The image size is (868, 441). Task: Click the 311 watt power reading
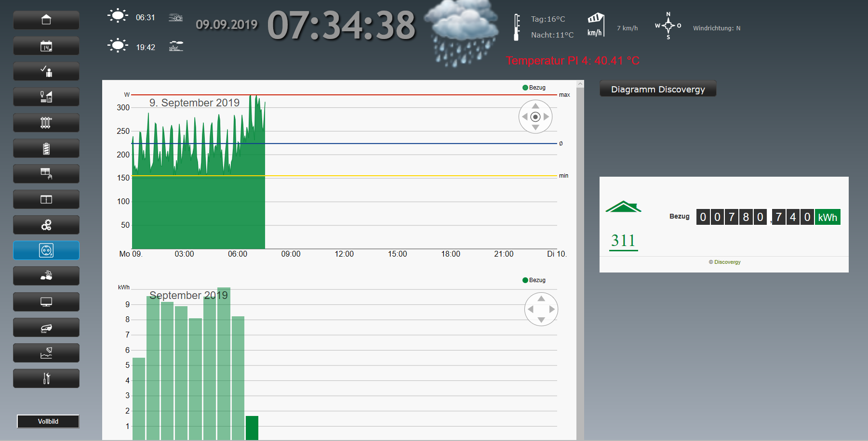click(x=623, y=241)
